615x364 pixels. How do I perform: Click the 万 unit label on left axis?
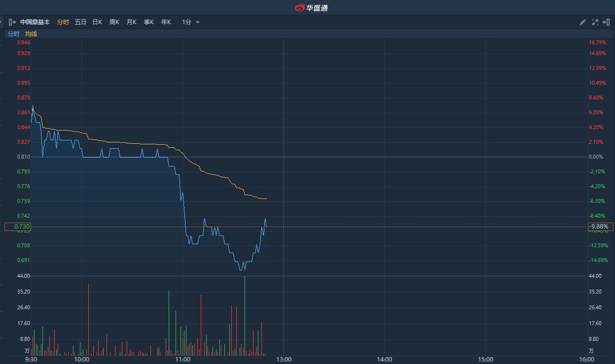27,351
